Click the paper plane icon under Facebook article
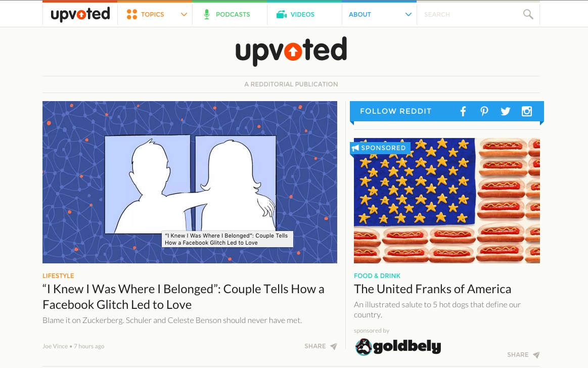This screenshot has height=368, width=588. [333, 346]
